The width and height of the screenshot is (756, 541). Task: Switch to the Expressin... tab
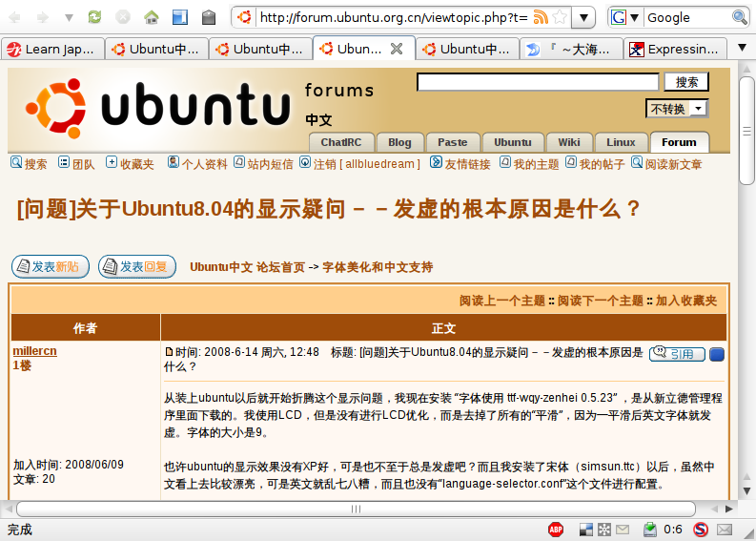pyautogui.click(x=675, y=49)
